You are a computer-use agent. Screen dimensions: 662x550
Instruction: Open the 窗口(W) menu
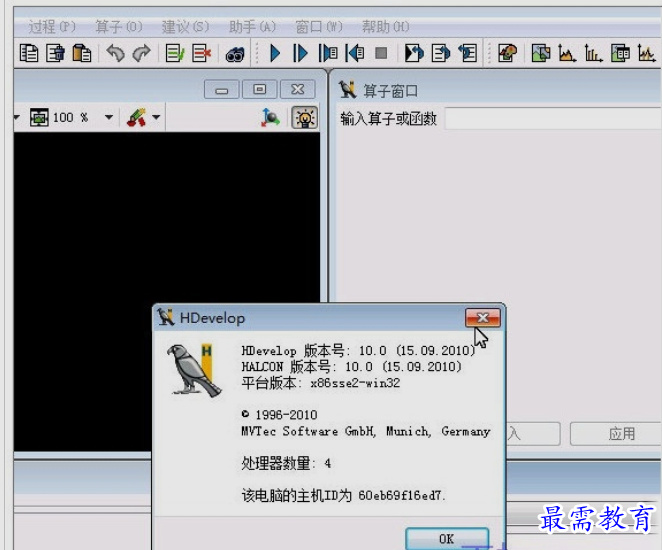pyautogui.click(x=319, y=27)
